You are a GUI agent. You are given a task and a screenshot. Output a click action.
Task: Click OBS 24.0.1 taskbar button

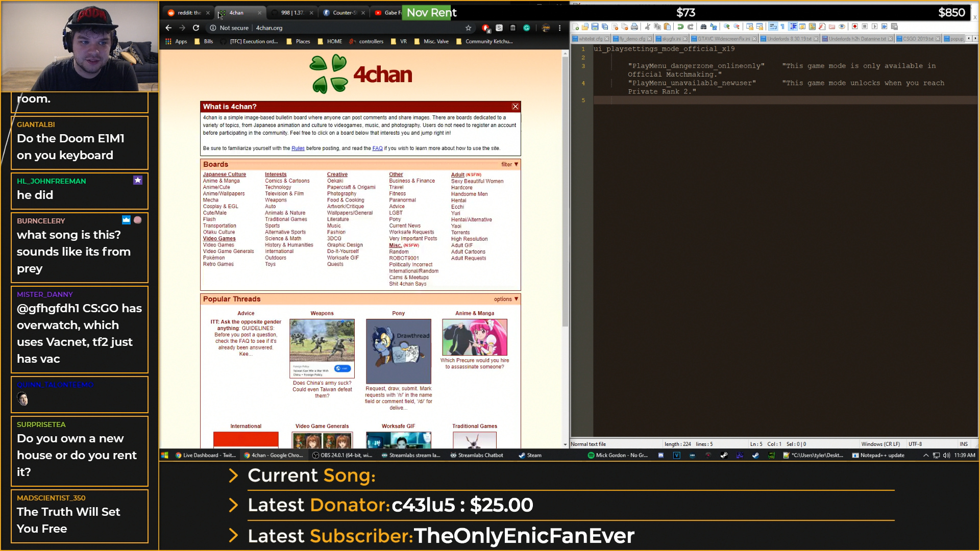point(342,456)
